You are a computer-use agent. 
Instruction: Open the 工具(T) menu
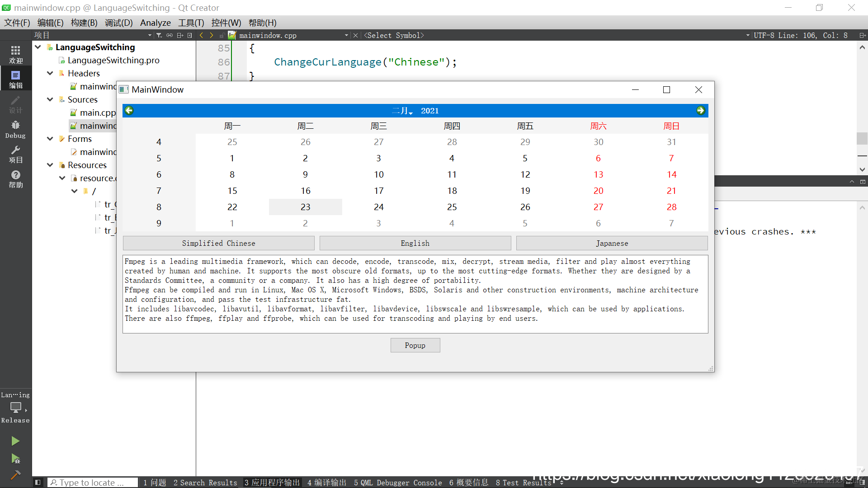(191, 23)
